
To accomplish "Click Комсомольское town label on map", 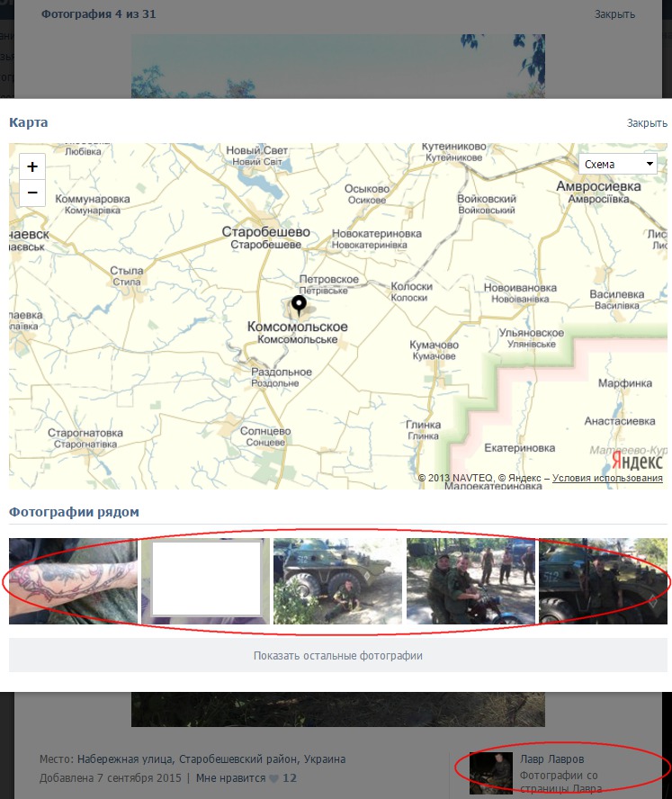I will pyautogui.click(x=297, y=328).
